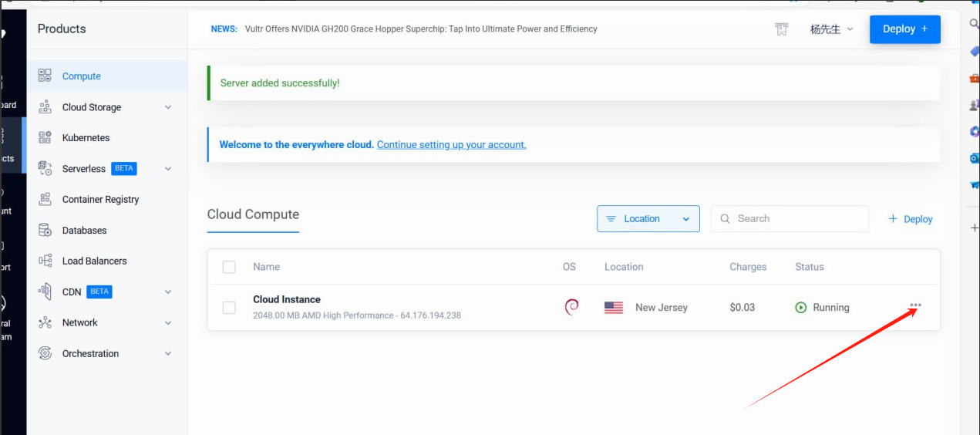Expand the Cloud Storage submenu
This screenshot has height=435, width=980.
click(x=168, y=107)
